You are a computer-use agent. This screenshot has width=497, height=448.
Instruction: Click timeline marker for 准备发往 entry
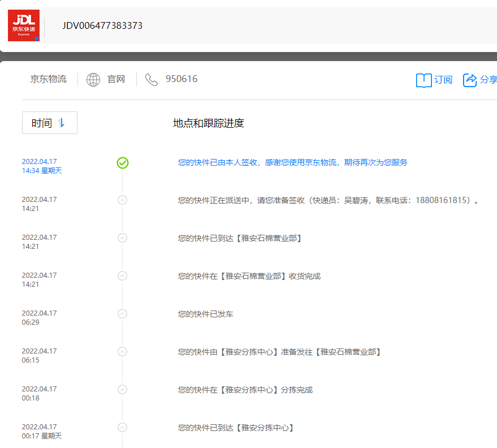tap(122, 352)
